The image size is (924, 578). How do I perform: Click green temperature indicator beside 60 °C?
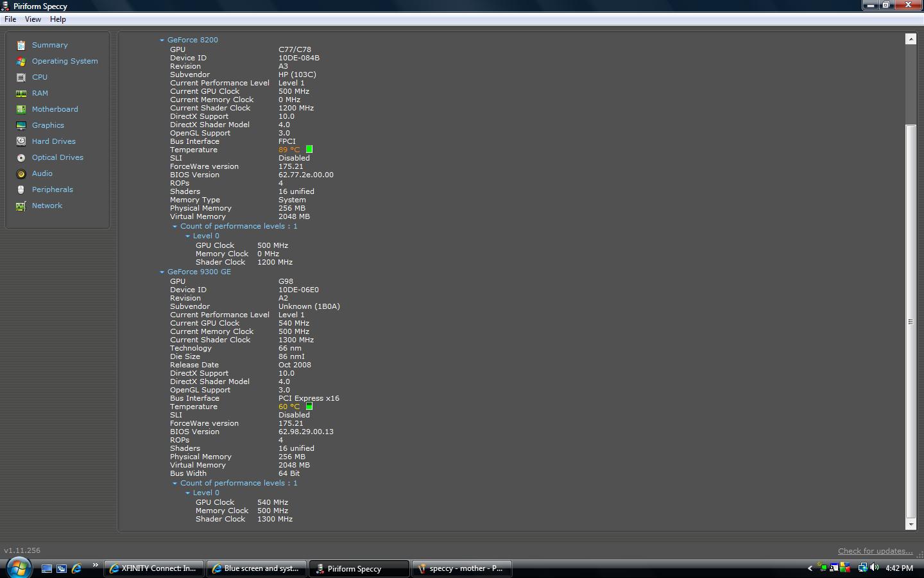[309, 407]
